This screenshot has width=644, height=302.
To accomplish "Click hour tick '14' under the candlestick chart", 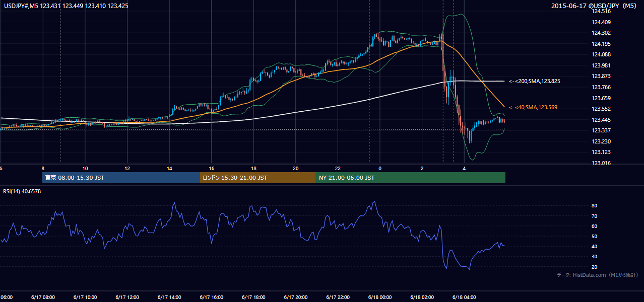I will (x=169, y=168).
